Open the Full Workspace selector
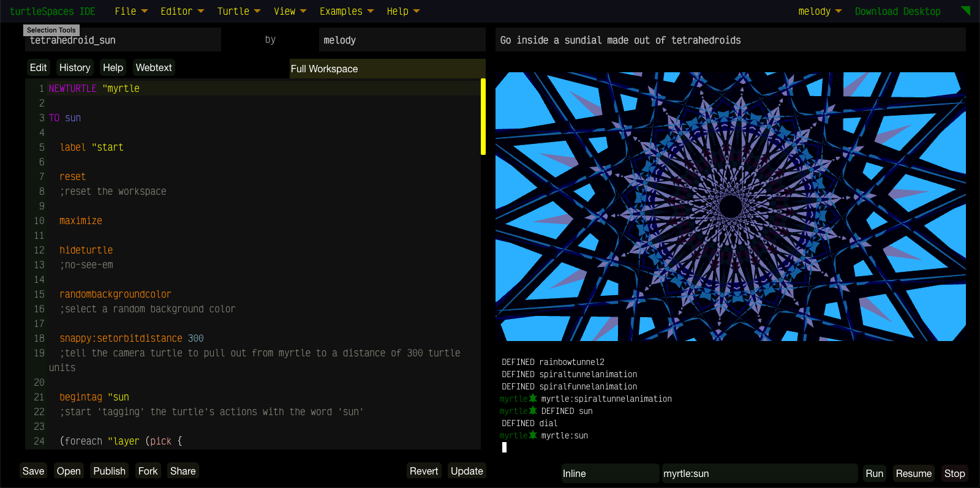This screenshot has height=488, width=980. 386,69
